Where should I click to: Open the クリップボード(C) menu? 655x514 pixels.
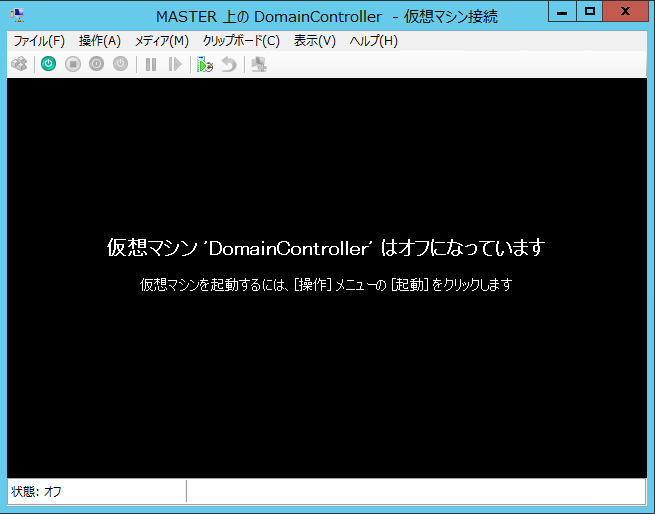[x=241, y=41]
